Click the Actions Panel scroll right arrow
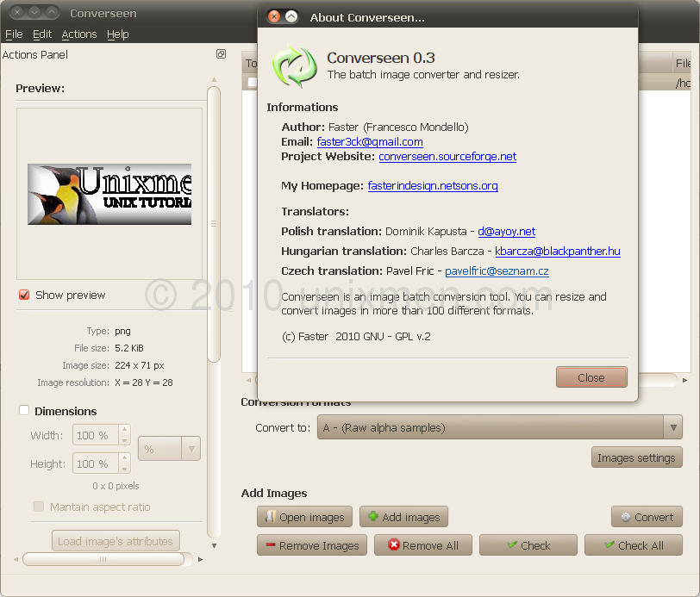Image resolution: width=700 pixels, height=597 pixels. click(201, 559)
